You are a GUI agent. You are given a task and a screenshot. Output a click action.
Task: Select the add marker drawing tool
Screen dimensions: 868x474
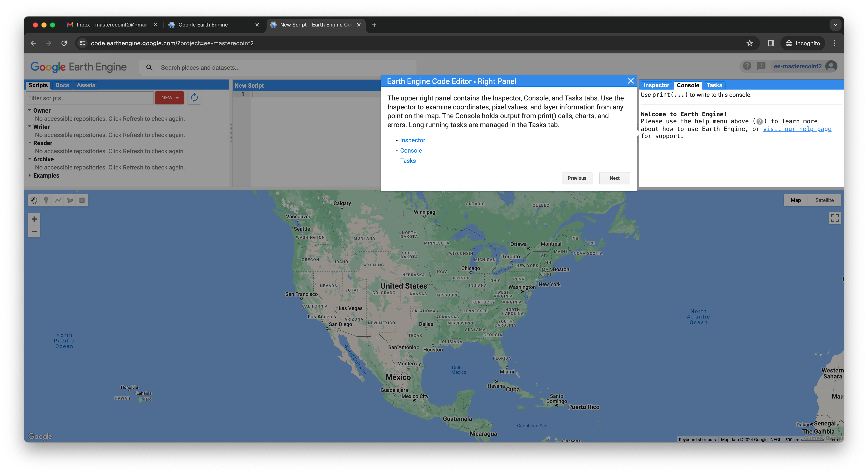pos(46,200)
